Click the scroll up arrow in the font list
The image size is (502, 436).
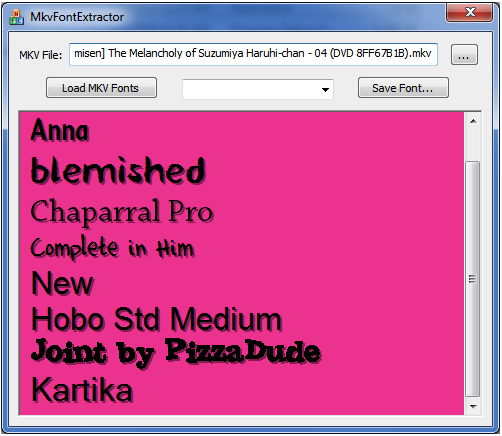473,121
